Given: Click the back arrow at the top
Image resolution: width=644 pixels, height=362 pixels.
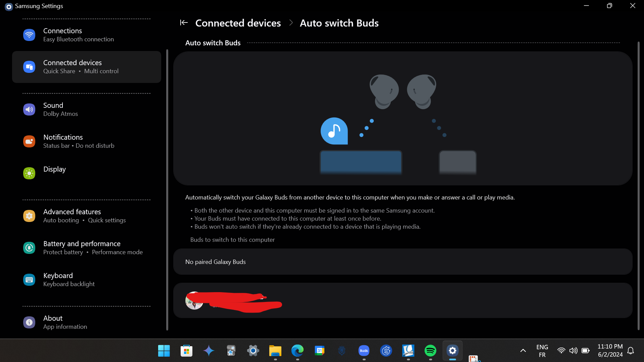Looking at the screenshot, I should 184,22.
